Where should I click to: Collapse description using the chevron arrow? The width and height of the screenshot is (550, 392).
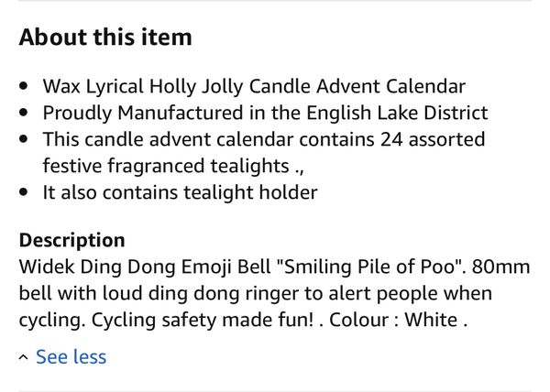click(24, 357)
